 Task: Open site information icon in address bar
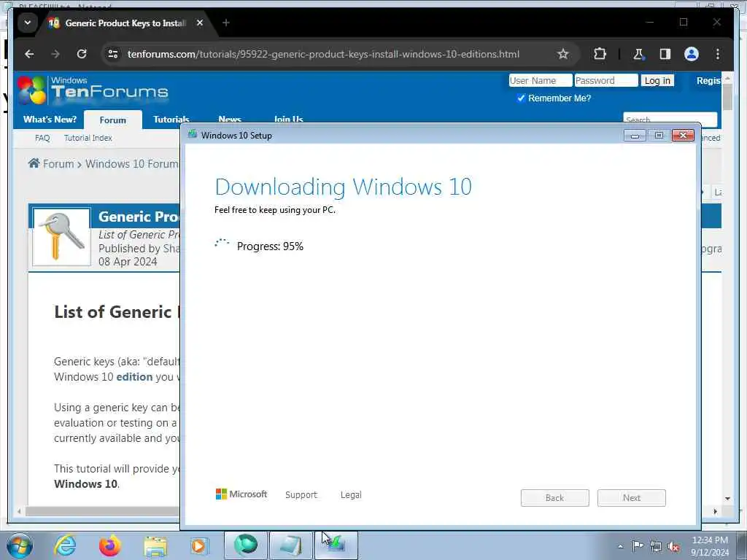point(113,54)
